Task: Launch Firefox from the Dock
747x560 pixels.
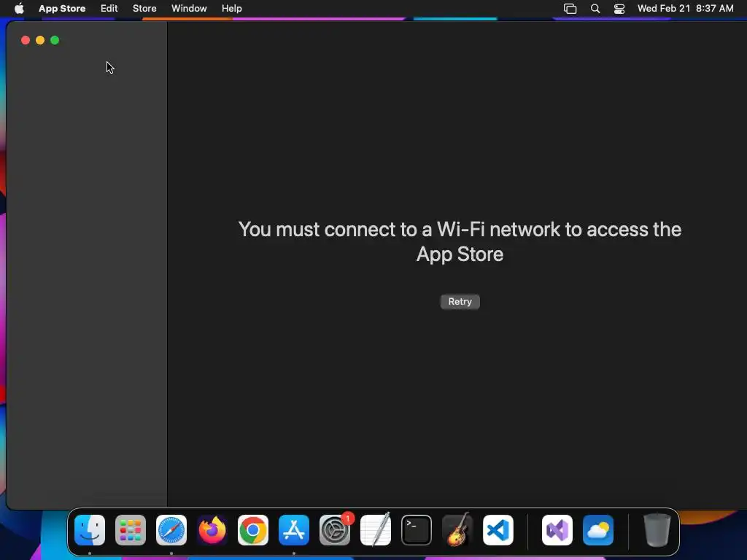Action: 212,530
